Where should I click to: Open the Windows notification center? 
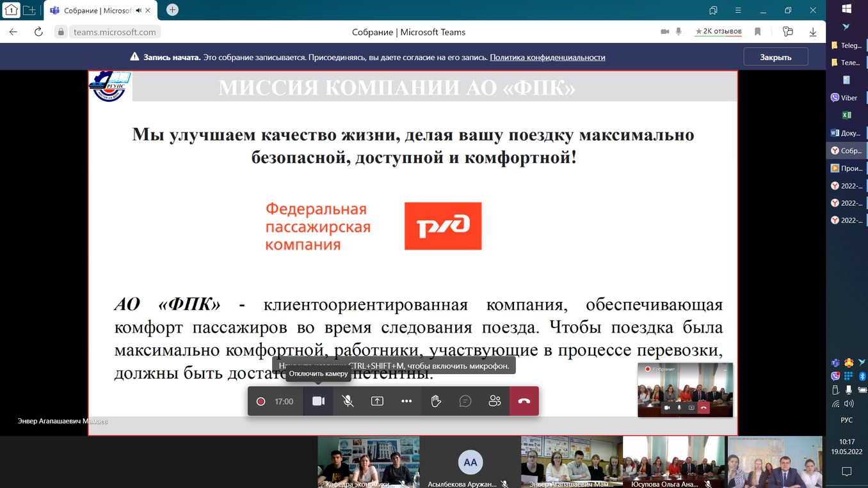(x=846, y=472)
